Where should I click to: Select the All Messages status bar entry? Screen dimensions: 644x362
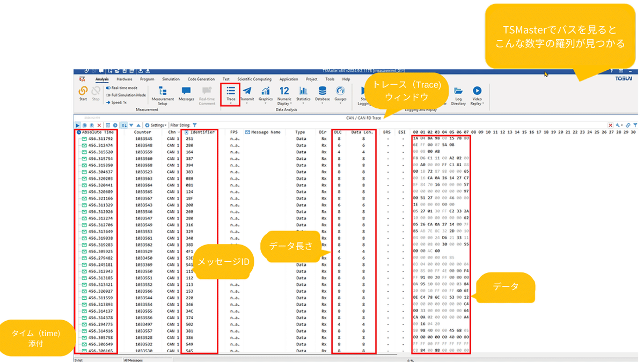[x=134, y=360]
